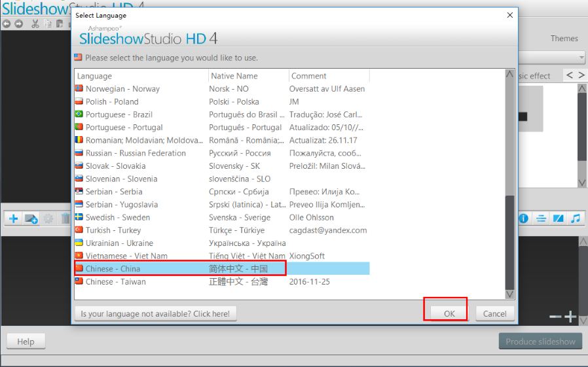Click the undo back arrow icon
This screenshot has width=588, height=367.
point(7,24)
